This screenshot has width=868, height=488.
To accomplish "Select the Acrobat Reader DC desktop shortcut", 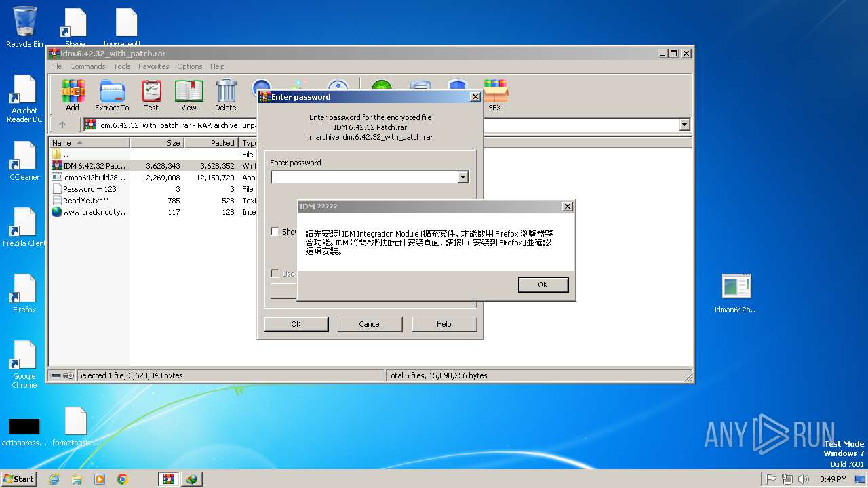I will point(24,99).
